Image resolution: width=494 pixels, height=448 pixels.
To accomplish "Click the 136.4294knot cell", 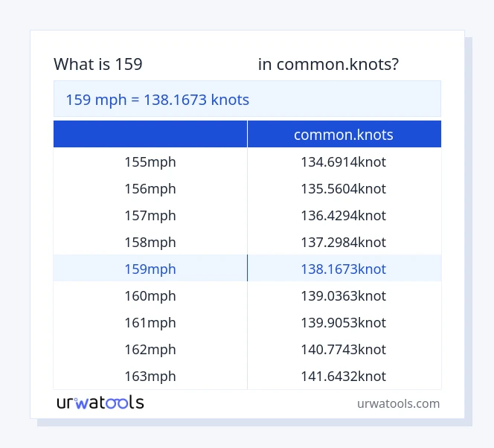I will [x=344, y=215].
